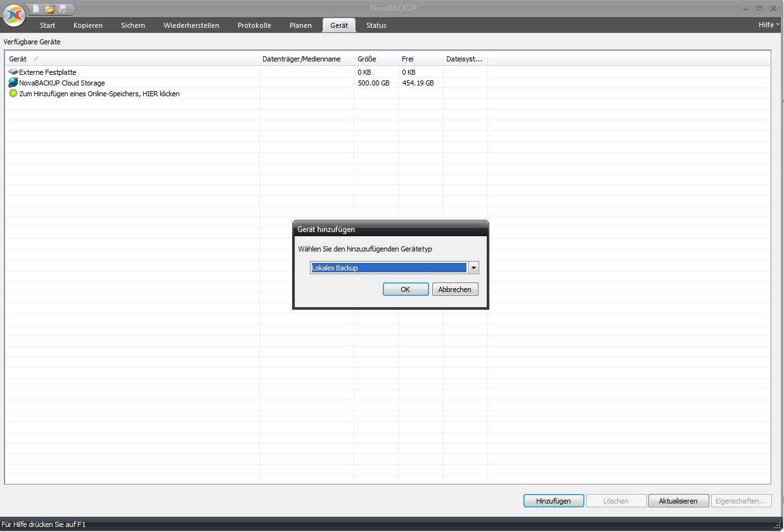Open the Wiederherstellen tab

pyautogui.click(x=191, y=25)
